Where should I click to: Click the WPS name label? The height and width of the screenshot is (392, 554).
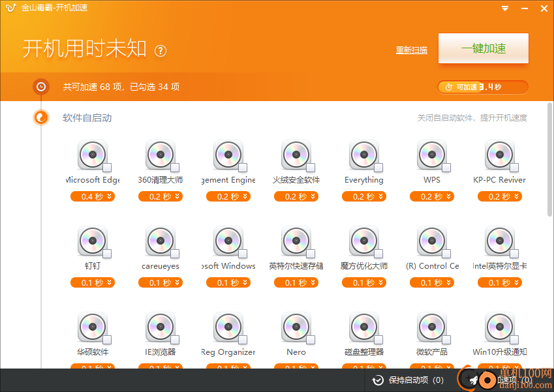click(432, 180)
